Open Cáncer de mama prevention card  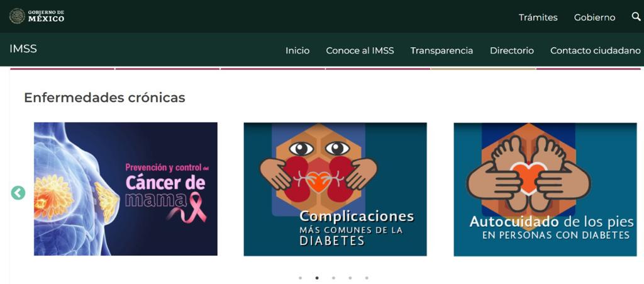(126, 189)
